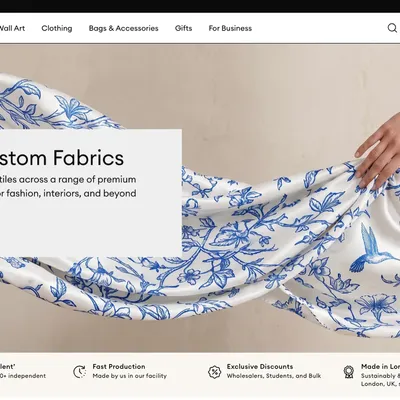Open the Exclusive Discounts heading
Viewport: 400px width, 400px height.
pyautogui.click(x=260, y=367)
